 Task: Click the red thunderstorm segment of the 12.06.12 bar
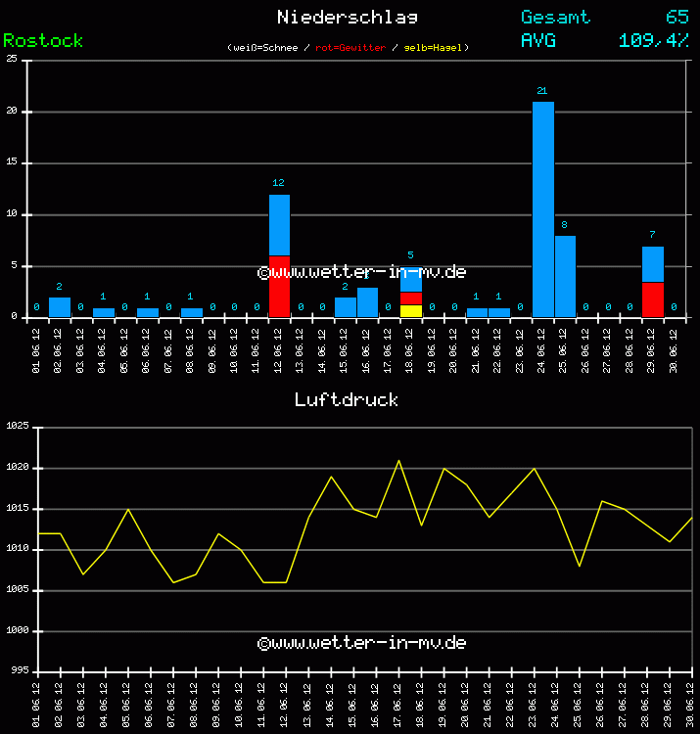click(x=279, y=286)
